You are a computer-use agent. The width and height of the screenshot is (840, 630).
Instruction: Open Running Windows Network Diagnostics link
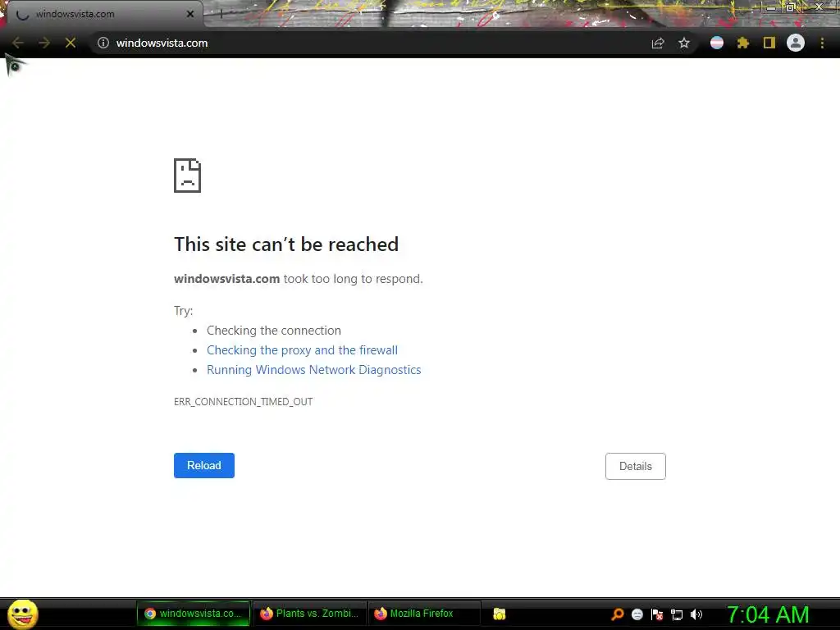click(314, 370)
